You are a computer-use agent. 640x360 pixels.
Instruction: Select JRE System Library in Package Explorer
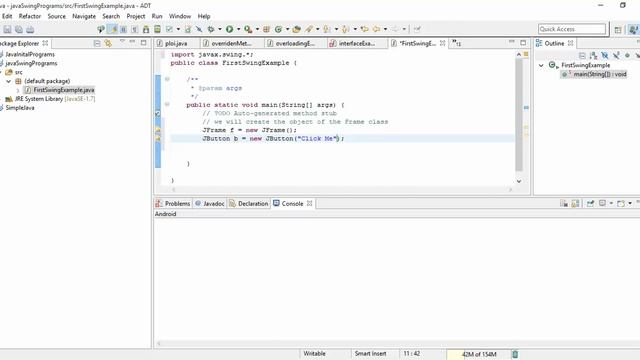pos(50,99)
